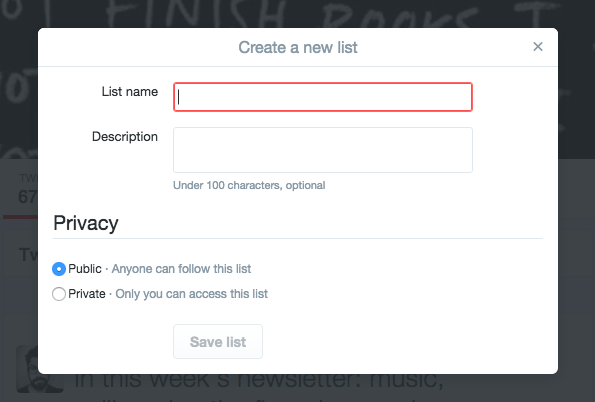Click the Privacy section heading
This screenshot has height=402, width=595.
(86, 223)
